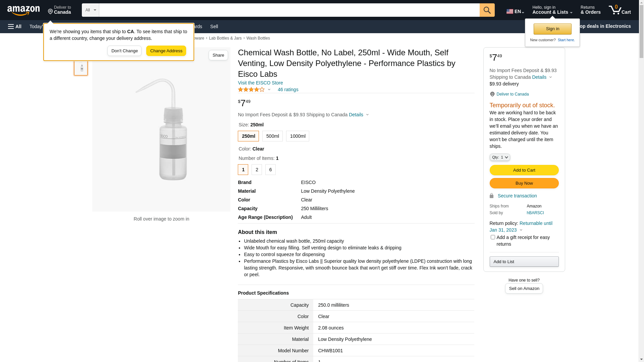Click the Add to Cart button
This screenshot has width=644, height=362.
coord(524,170)
